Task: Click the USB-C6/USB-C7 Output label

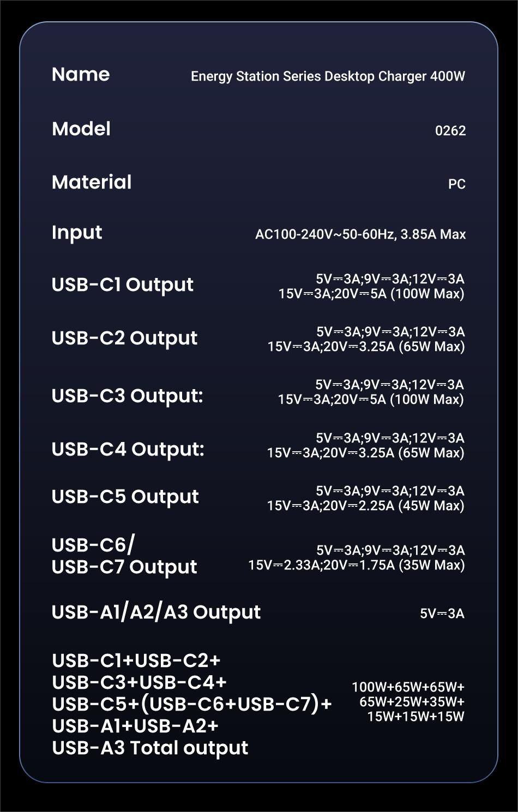Action: (x=124, y=556)
